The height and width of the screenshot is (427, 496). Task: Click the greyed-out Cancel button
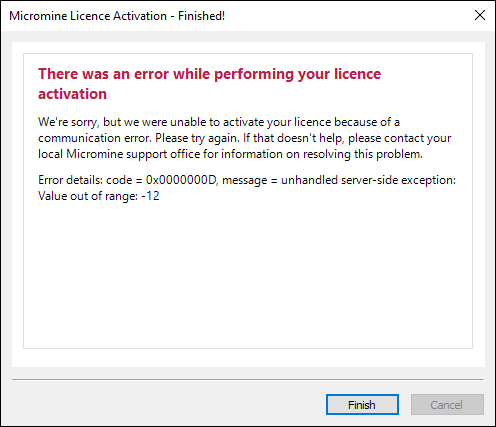click(447, 405)
